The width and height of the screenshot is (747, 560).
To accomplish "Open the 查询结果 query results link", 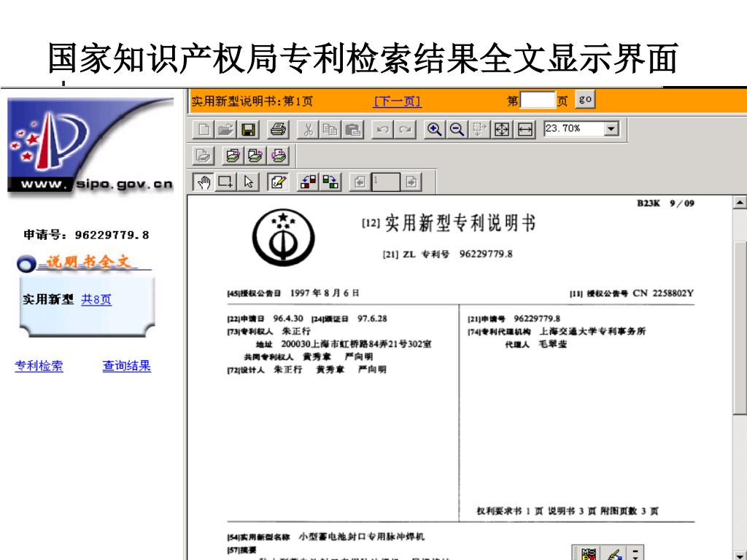I will pos(127,366).
